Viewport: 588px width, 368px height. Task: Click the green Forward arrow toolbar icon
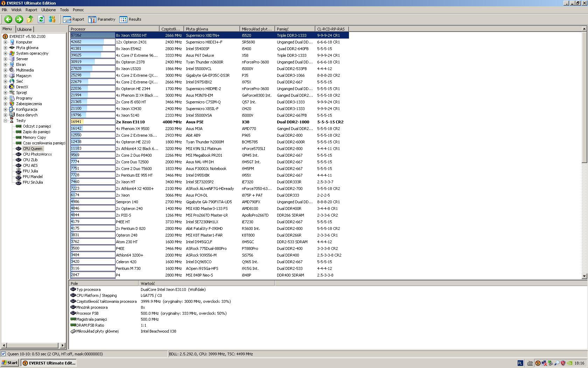tap(19, 20)
